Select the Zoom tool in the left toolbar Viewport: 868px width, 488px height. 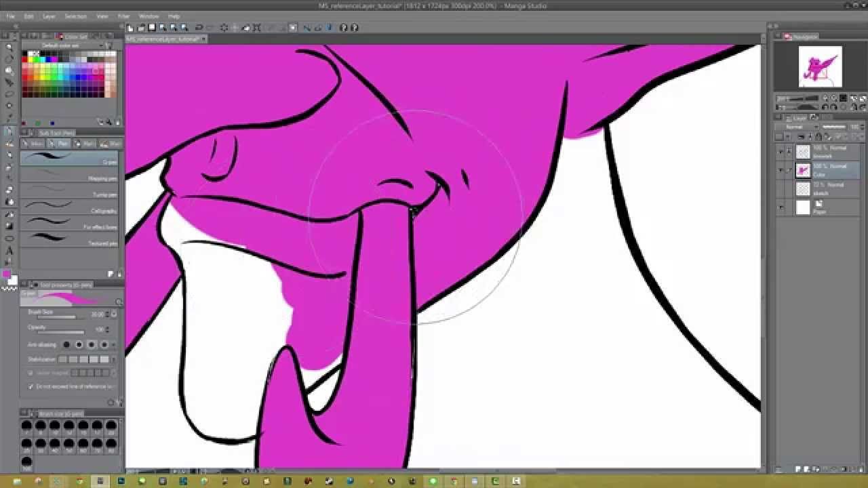(x=9, y=47)
